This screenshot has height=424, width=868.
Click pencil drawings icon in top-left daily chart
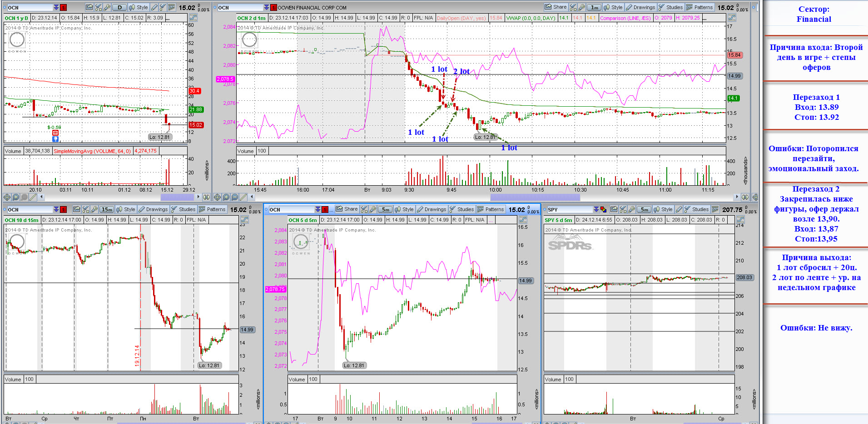click(154, 7)
